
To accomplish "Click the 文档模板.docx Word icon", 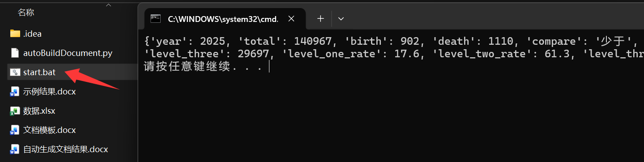I will [x=15, y=130].
